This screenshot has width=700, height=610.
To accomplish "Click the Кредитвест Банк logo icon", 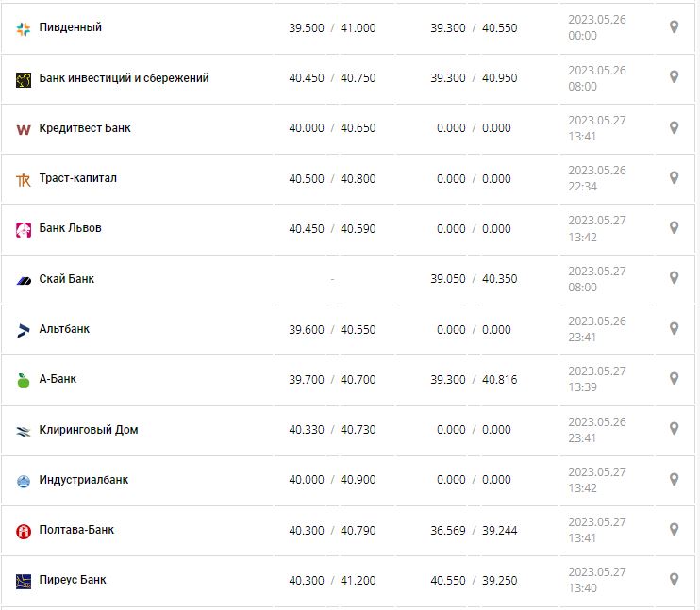I will coord(24,129).
